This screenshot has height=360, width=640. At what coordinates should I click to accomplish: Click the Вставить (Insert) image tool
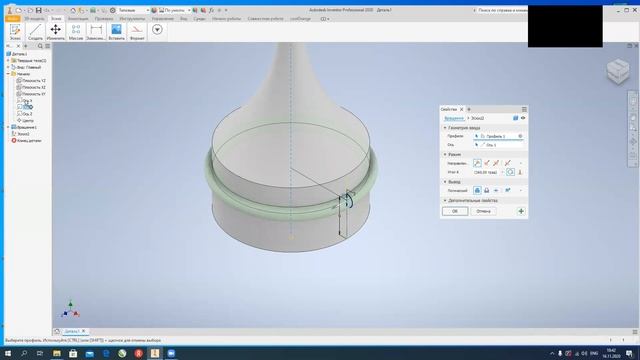point(117,31)
